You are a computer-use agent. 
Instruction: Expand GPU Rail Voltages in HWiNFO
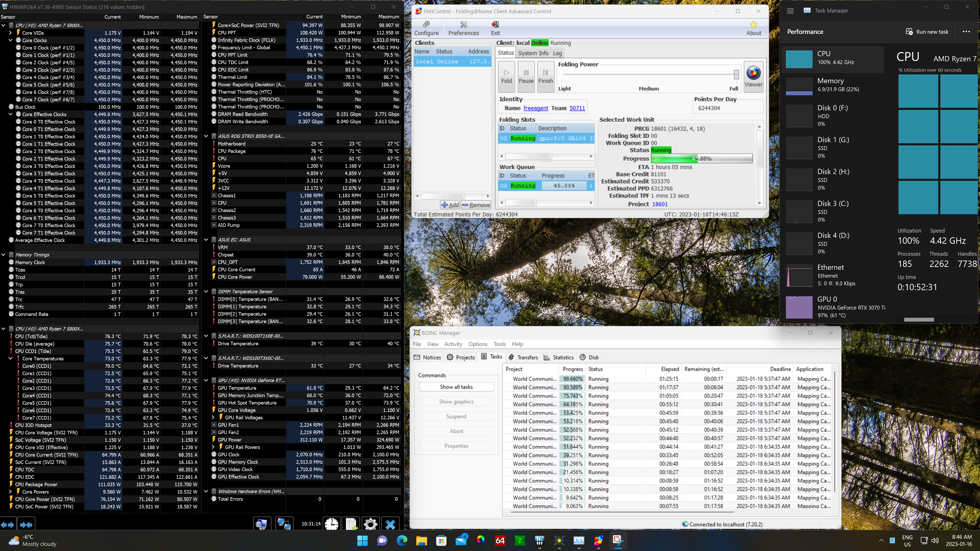(x=213, y=418)
